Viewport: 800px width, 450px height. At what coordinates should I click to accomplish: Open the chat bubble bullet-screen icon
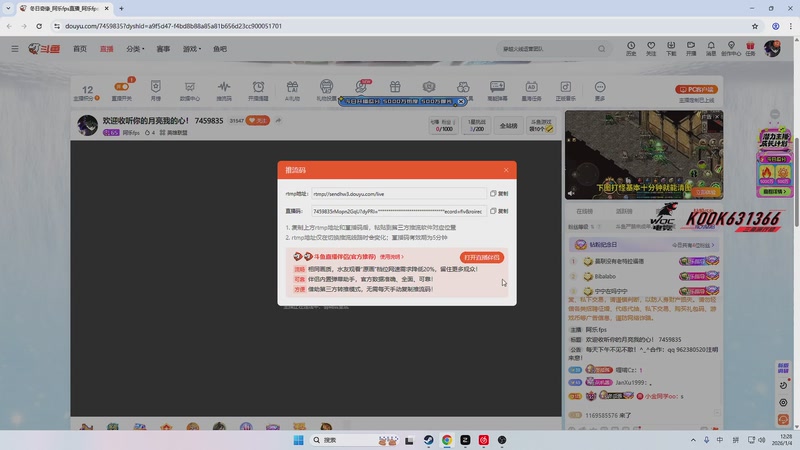497,90
